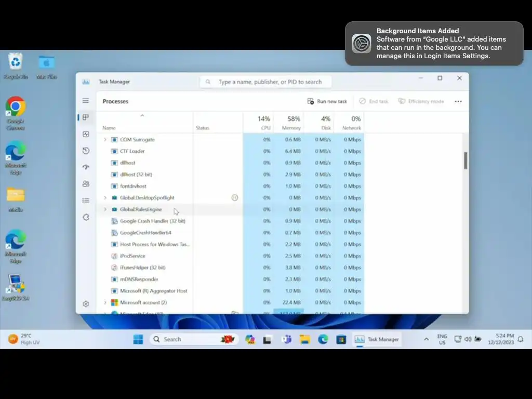Open Microsoft Edge from the taskbar
Image resolution: width=532 pixels, height=399 pixels.
tap(323, 339)
